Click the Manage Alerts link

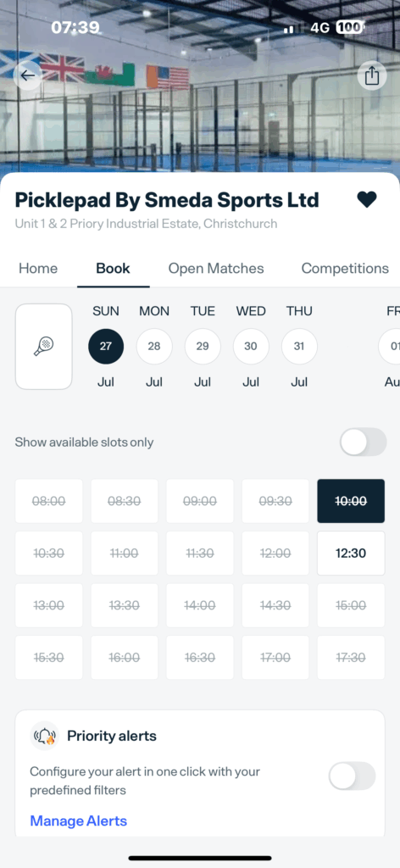(79, 821)
